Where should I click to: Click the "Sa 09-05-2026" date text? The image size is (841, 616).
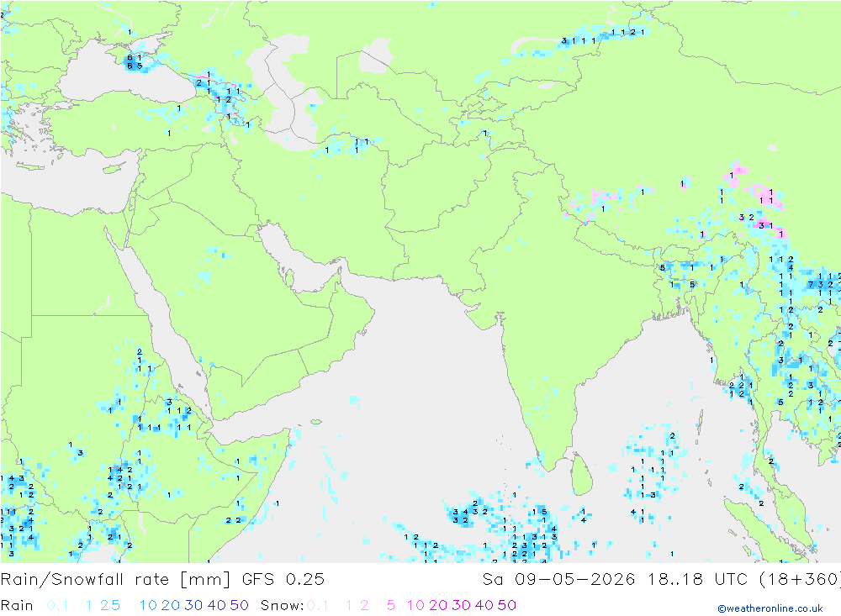558,580
